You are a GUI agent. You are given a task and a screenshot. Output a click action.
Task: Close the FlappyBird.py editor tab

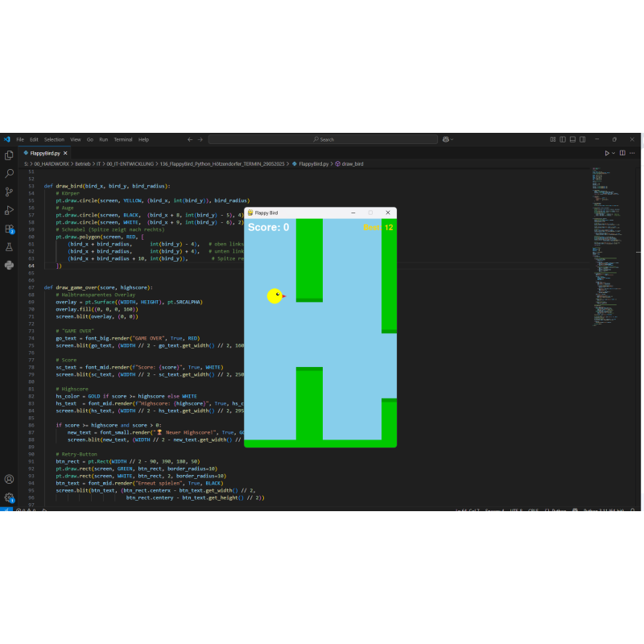65,153
